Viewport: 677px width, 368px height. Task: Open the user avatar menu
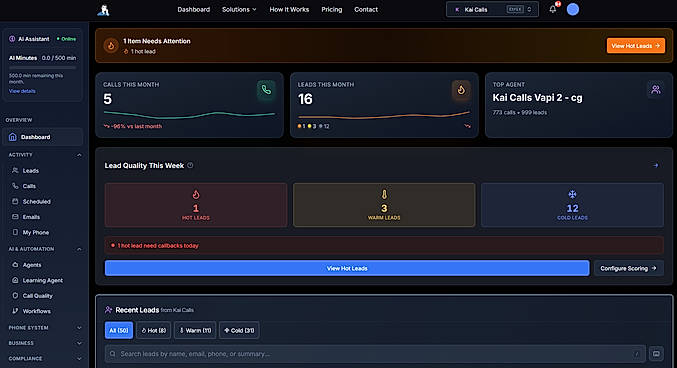(573, 9)
